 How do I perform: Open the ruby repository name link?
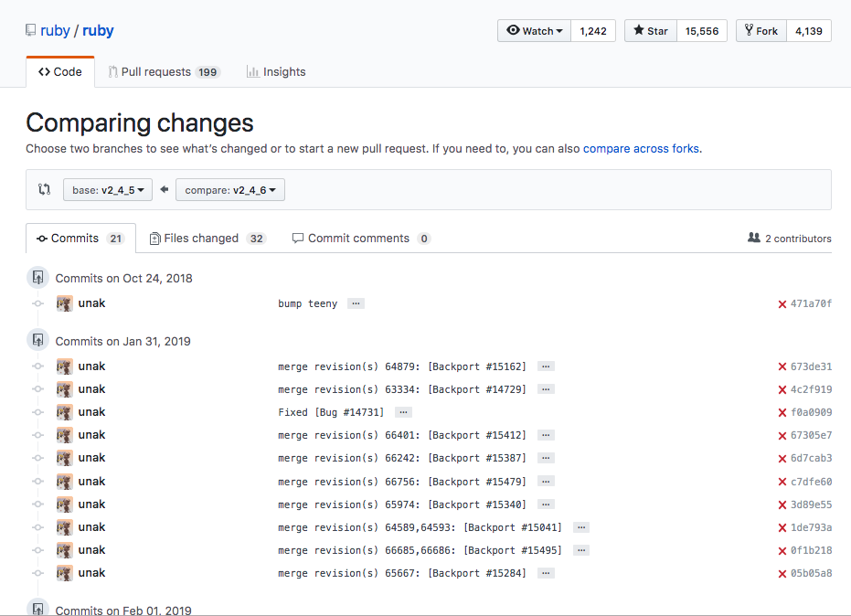click(x=98, y=31)
